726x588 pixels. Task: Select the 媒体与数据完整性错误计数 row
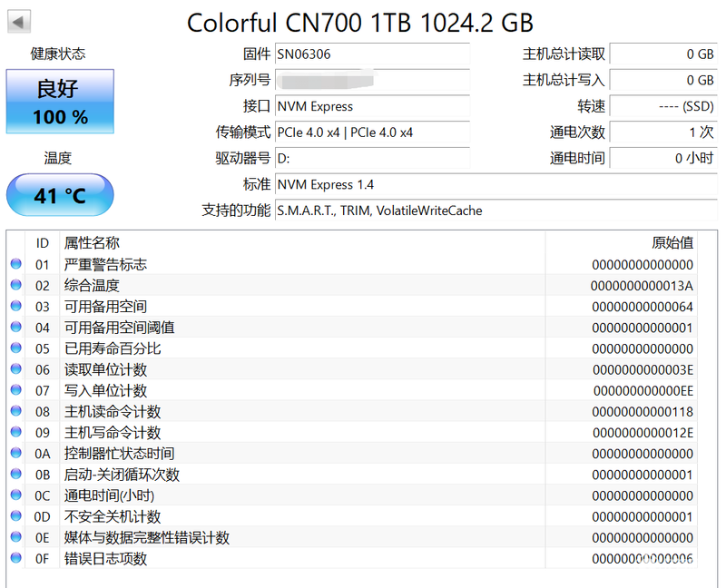[353, 537]
